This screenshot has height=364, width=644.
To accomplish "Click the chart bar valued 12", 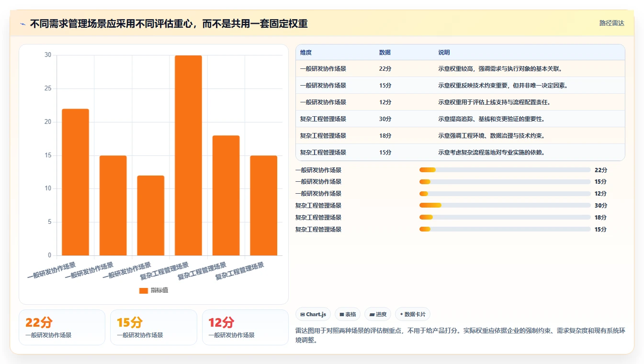I will (x=150, y=215).
